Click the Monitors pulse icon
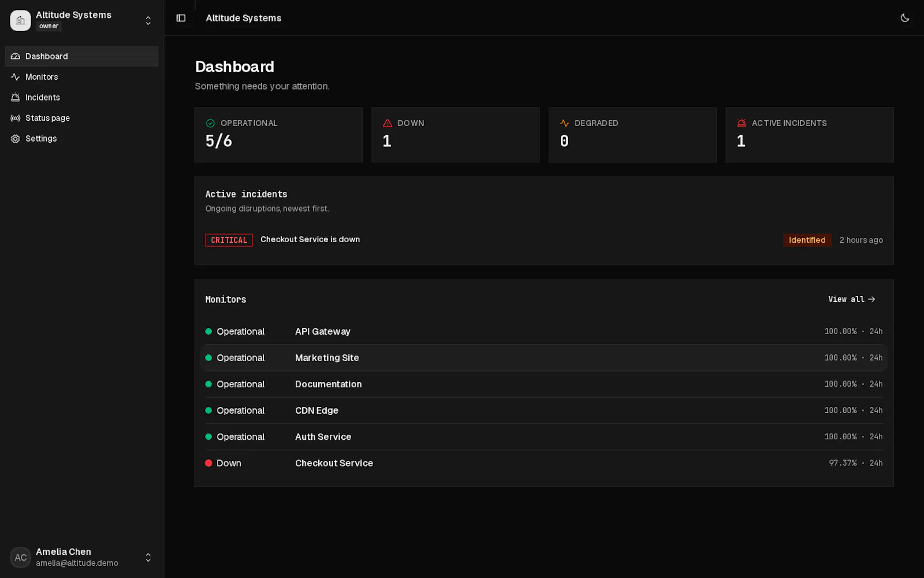 click(x=16, y=77)
